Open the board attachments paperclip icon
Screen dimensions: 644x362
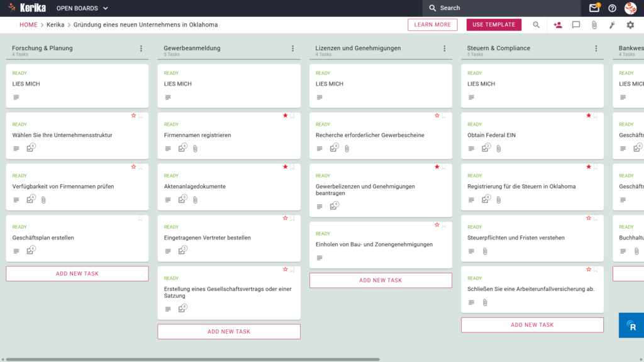(x=594, y=25)
